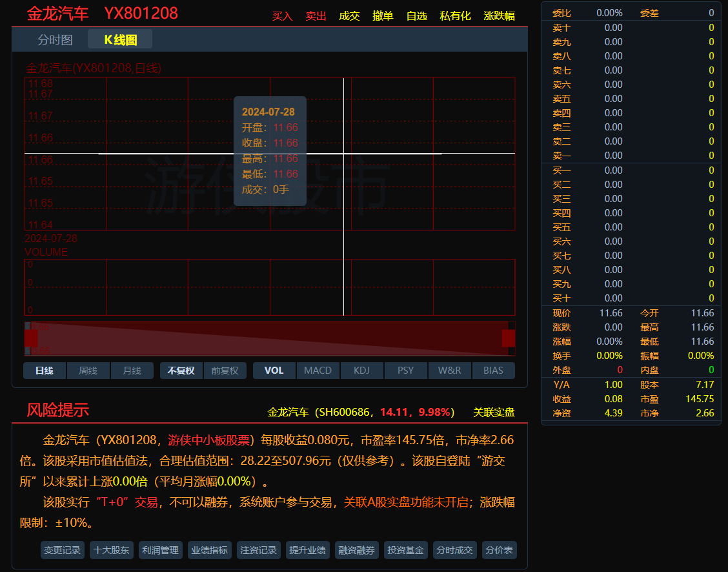
Task: Click the left range slider handle
Action: click(x=31, y=338)
